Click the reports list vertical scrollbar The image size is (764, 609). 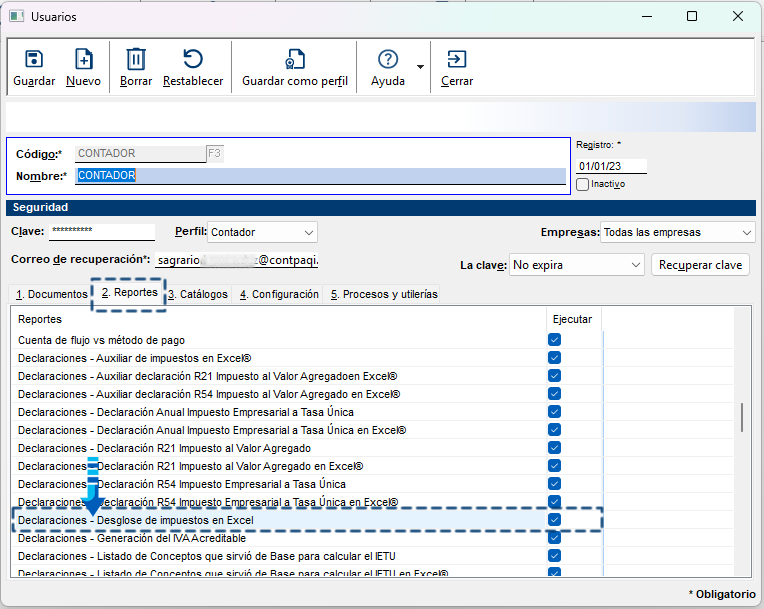click(741, 416)
